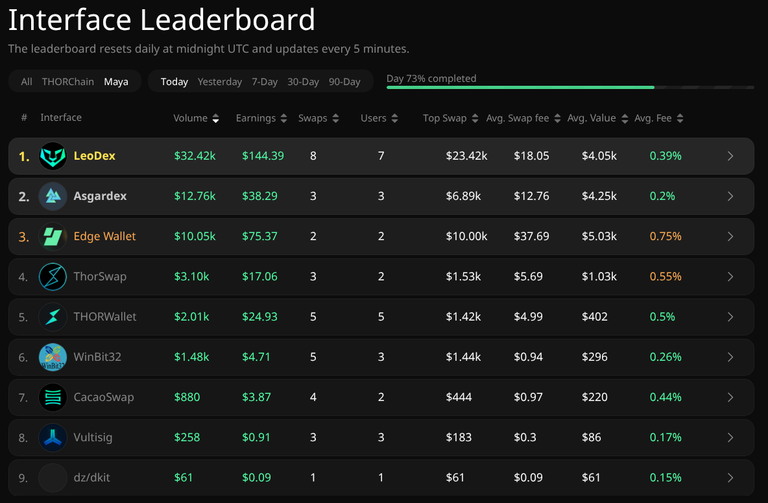Click the THORWallet logo icon

click(x=53, y=317)
